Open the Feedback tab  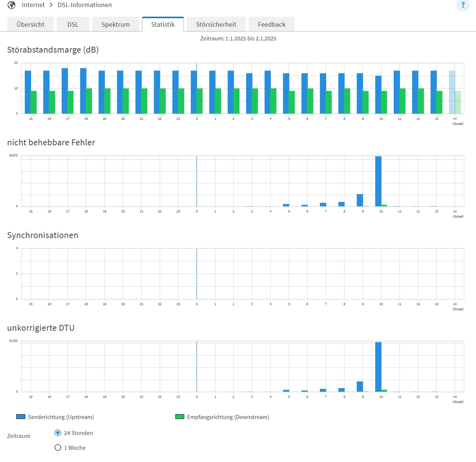[x=272, y=24]
